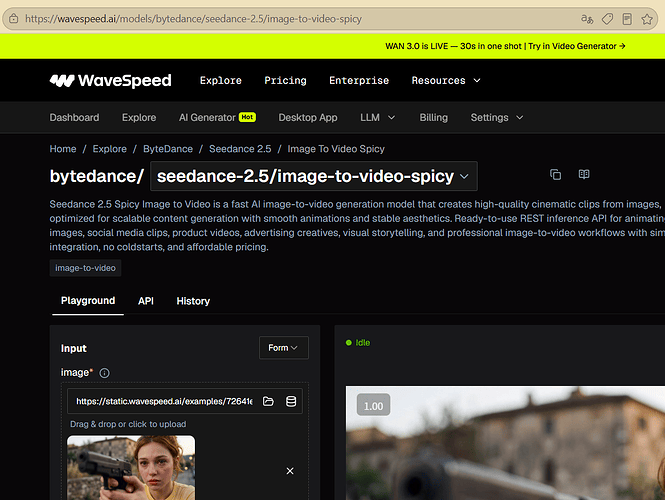Open the Enterprise page
This screenshot has width=665, height=500.
coord(359,80)
